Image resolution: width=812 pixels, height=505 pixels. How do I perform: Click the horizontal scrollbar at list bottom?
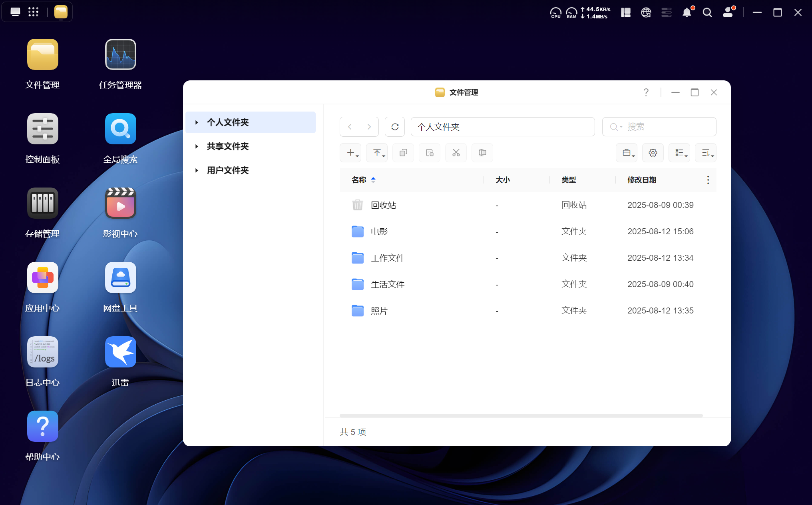click(521, 415)
